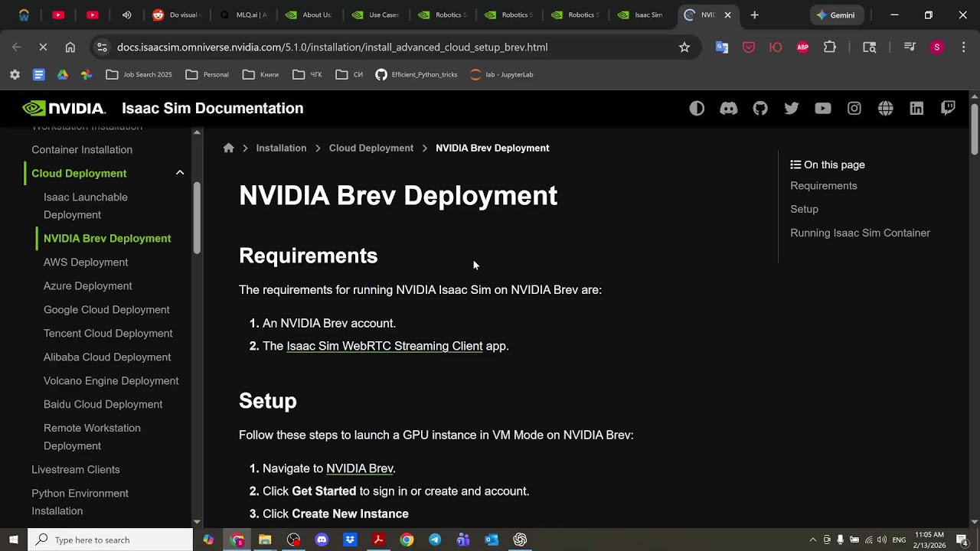Screen dimensions: 980x551
Task: Open the Chrome profile avatar S
Action: tap(937, 47)
